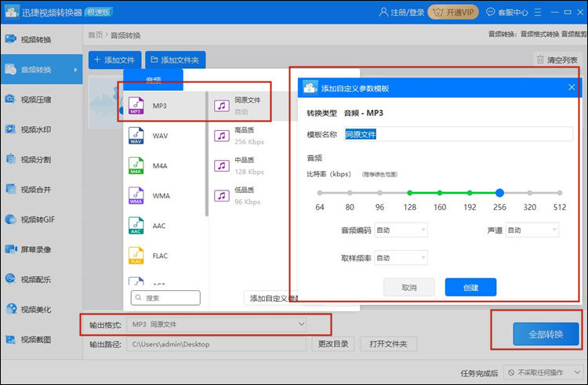Open 取样频率 dropdown
This screenshot has height=385, width=588.
(x=401, y=258)
